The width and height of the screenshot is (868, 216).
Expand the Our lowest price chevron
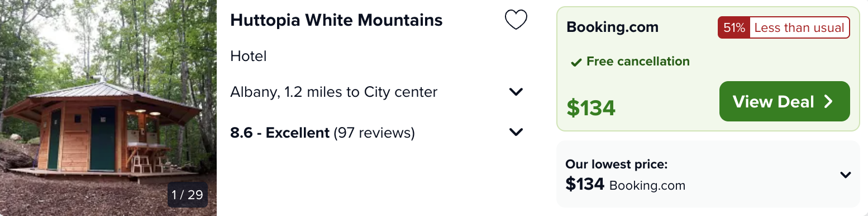(846, 175)
